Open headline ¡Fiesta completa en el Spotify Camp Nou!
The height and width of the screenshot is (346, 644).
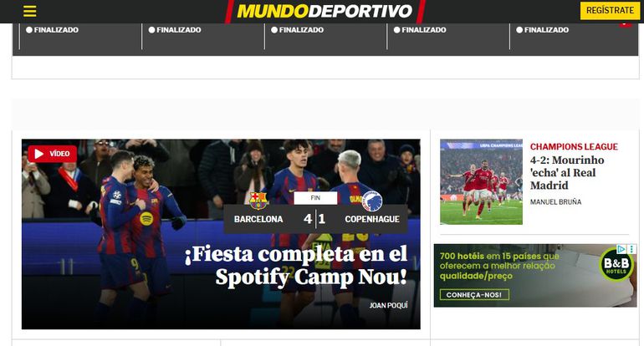point(296,265)
